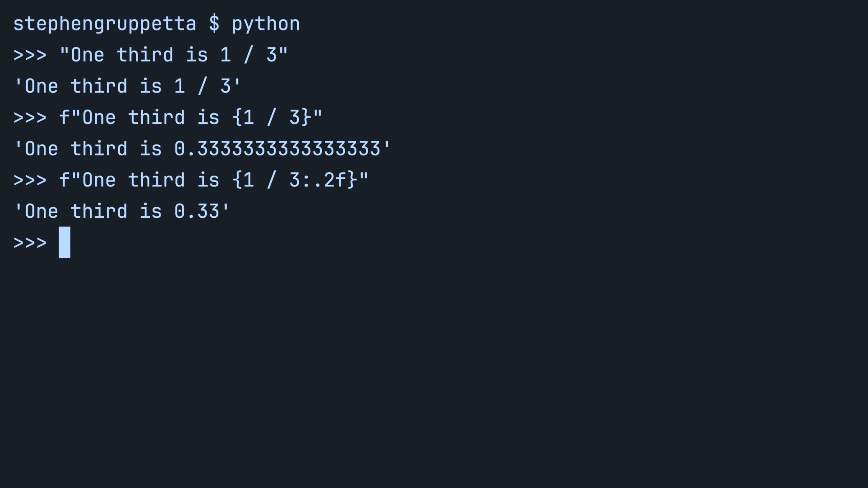Click the >>> prompt before the first f-string

(x=30, y=118)
